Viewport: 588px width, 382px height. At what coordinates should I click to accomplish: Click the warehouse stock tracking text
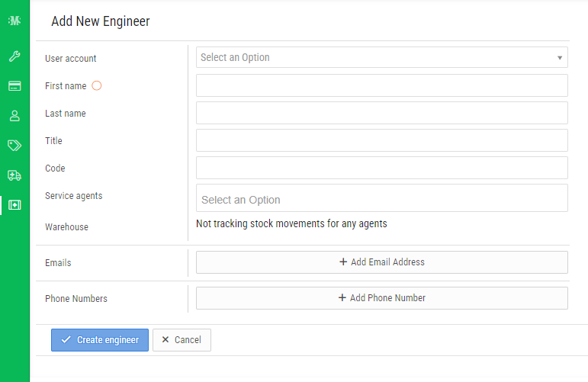tap(291, 224)
